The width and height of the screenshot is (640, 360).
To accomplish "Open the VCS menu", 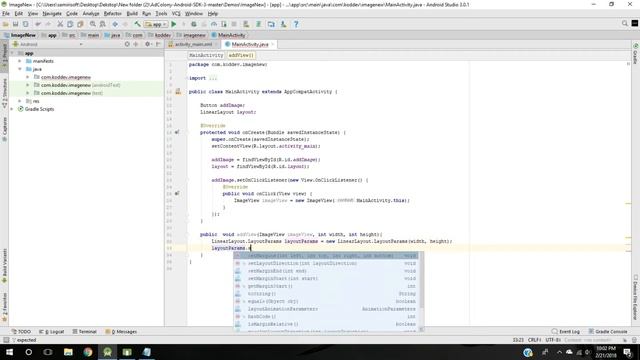I will pyautogui.click(x=176, y=13).
